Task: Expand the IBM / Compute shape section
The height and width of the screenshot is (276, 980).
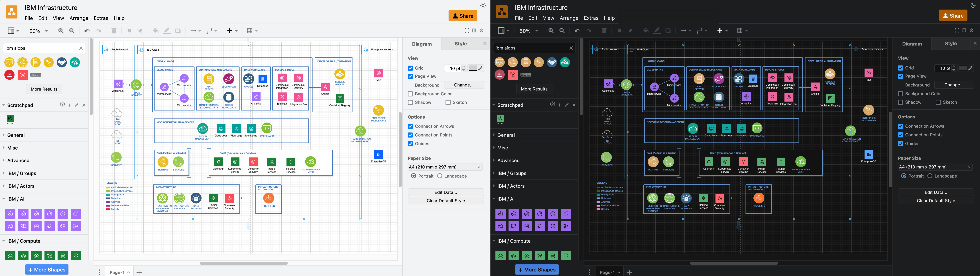Action: coord(24,241)
